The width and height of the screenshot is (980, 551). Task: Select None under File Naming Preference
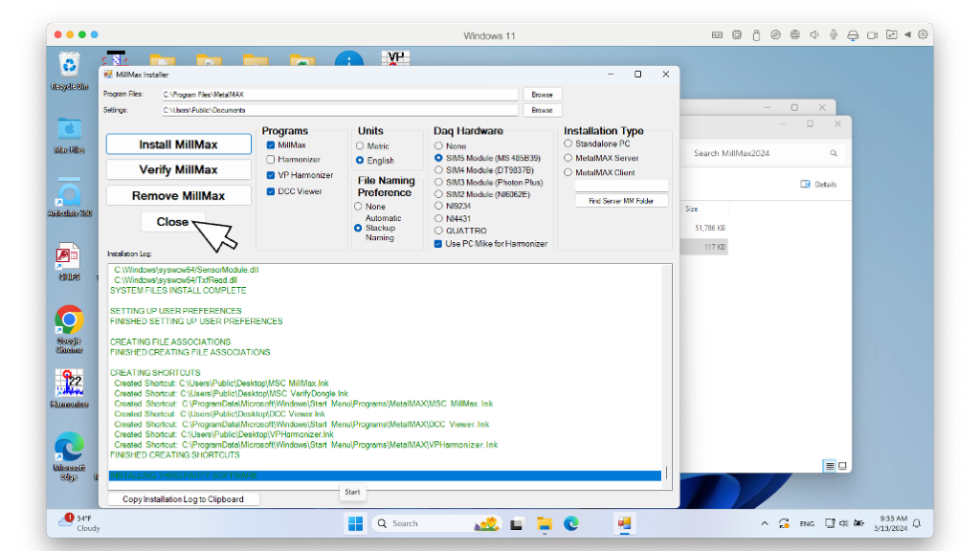358,207
